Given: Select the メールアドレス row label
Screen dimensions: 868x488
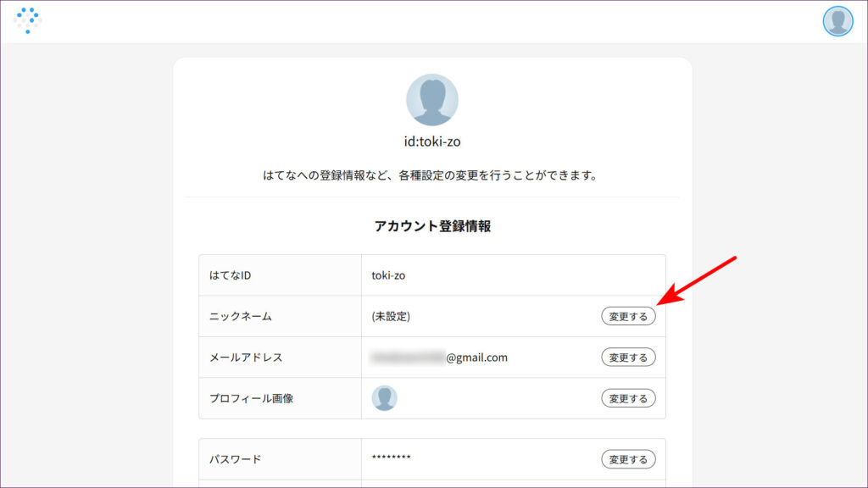Looking at the screenshot, I should click(x=246, y=358).
